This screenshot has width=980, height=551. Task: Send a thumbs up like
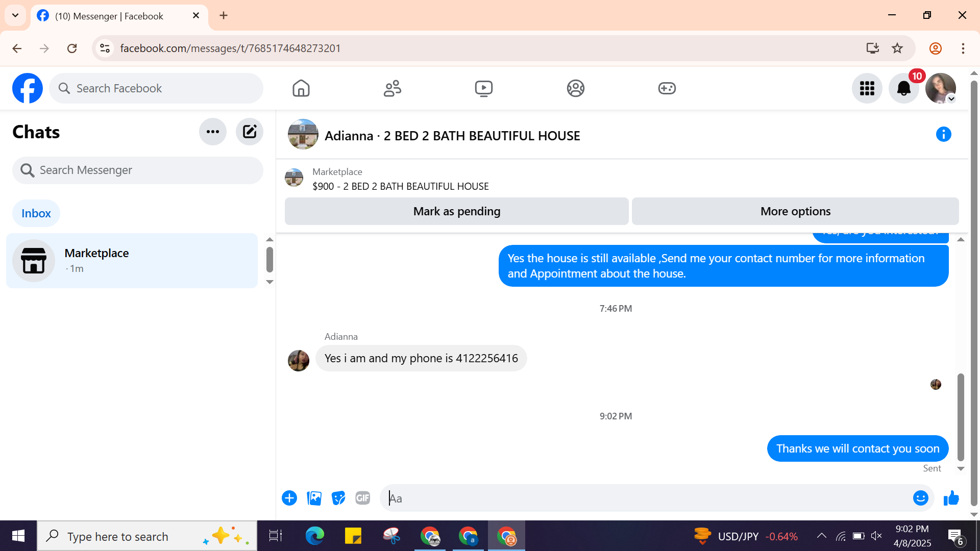pyautogui.click(x=951, y=498)
